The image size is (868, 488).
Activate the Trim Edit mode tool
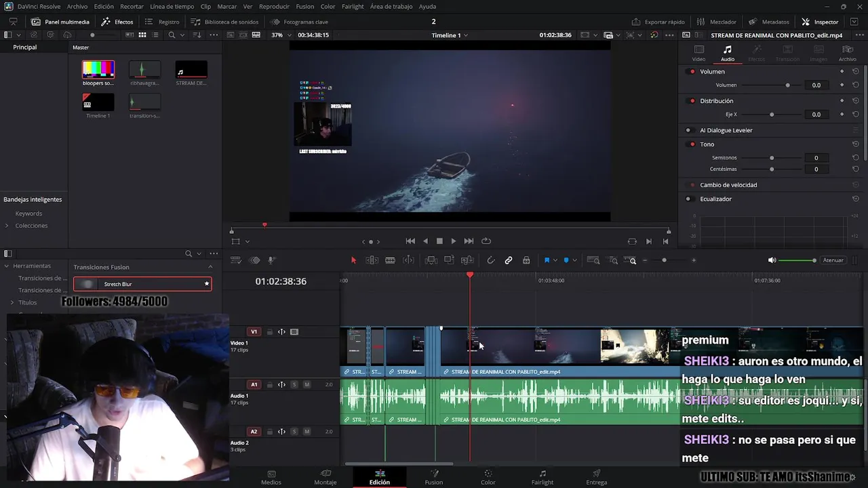coord(372,260)
